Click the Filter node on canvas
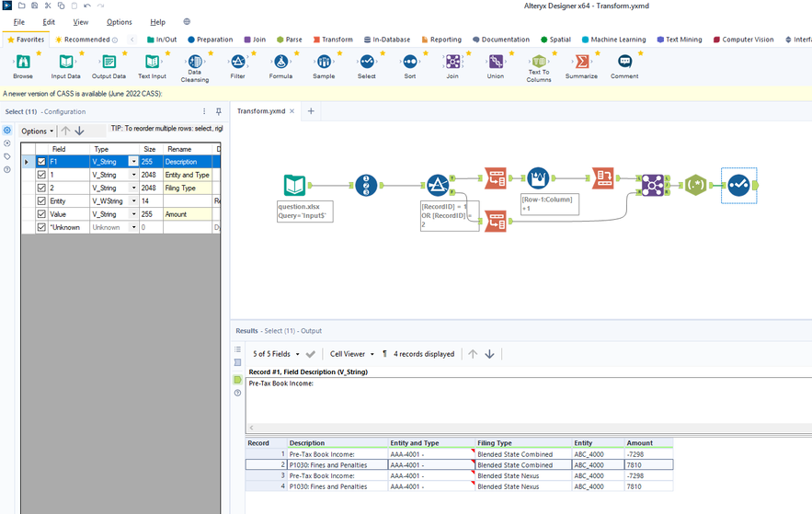 [x=438, y=185]
